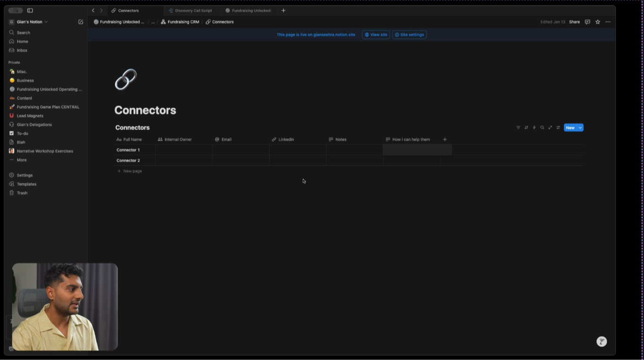The height and width of the screenshot is (360, 644).
Task: Open the Full Name column header
Action: coord(135,140)
